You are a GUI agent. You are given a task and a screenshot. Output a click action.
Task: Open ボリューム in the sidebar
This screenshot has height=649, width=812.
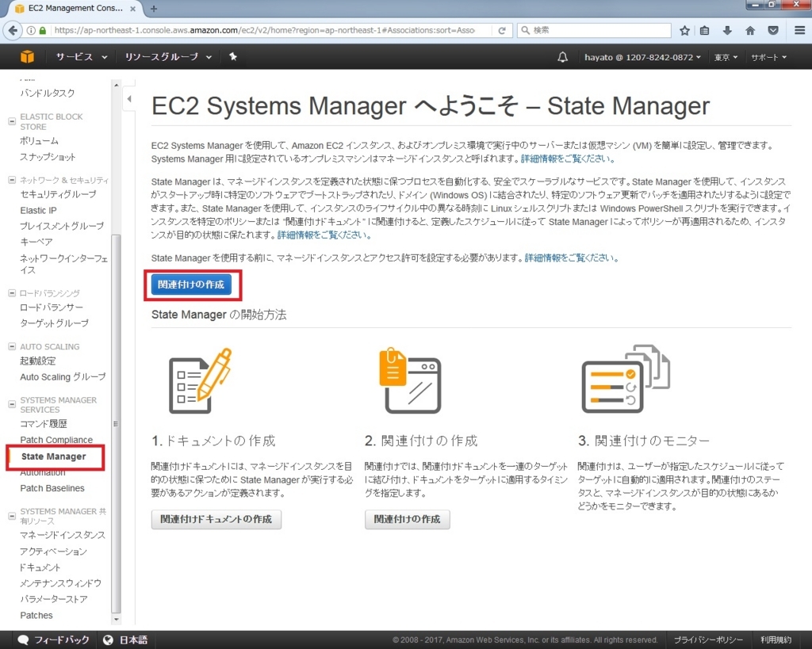coord(39,141)
